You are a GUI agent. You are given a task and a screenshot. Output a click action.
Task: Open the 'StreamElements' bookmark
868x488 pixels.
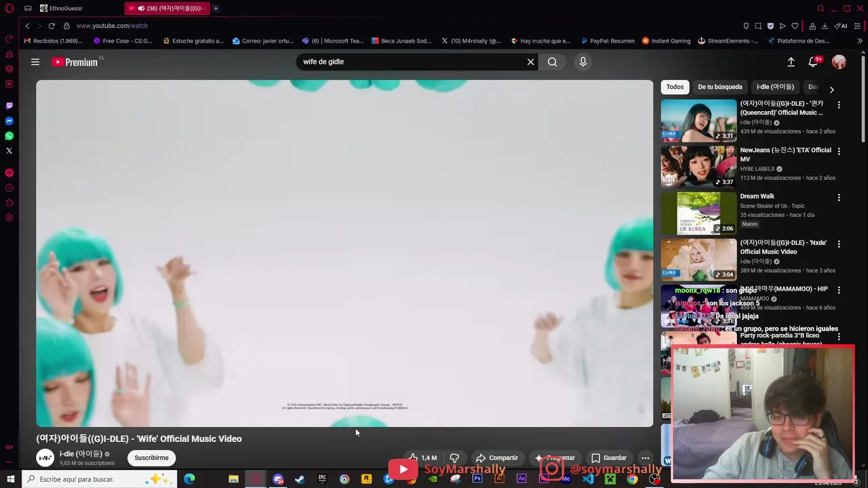coord(728,41)
